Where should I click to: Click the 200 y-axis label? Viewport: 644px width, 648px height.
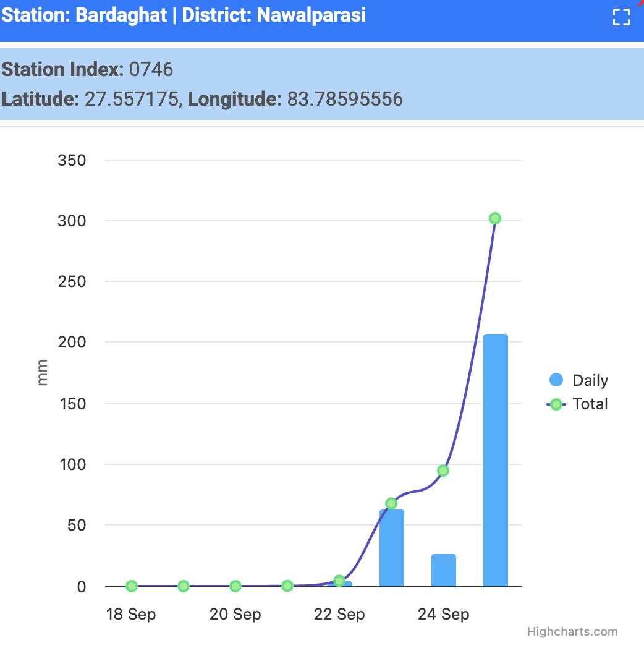click(x=72, y=342)
